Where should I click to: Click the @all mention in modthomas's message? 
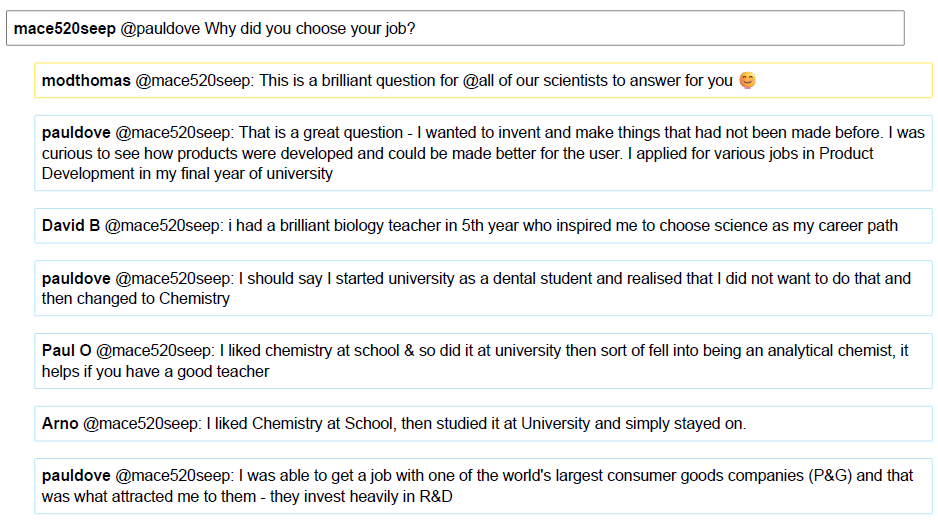tap(479, 81)
